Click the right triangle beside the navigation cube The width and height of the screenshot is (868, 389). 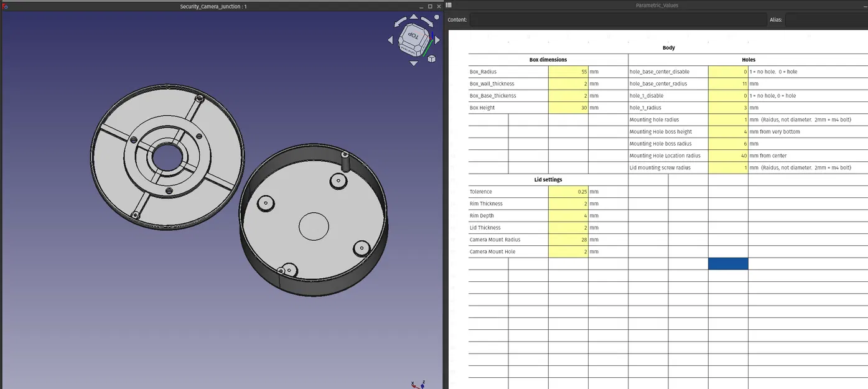437,39
